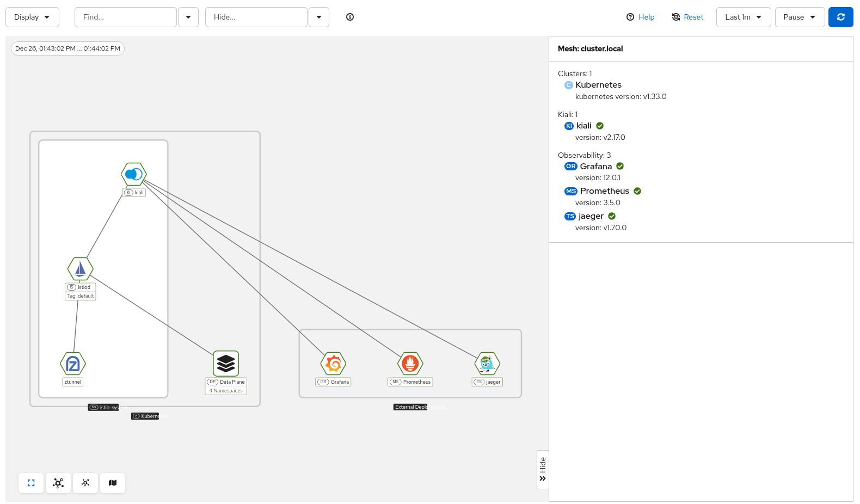Select the jaeger node icon
The image size is (860, 504).
[x=487, y=364]
